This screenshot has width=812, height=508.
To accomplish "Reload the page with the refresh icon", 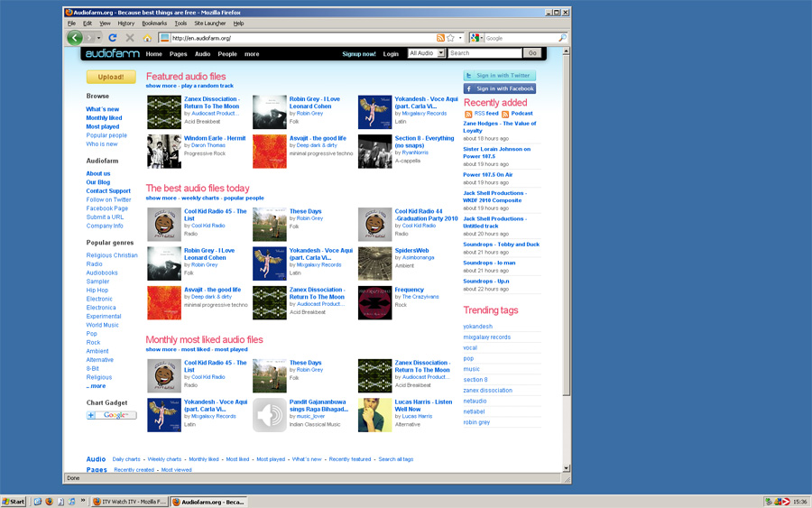I will [113, 38].
